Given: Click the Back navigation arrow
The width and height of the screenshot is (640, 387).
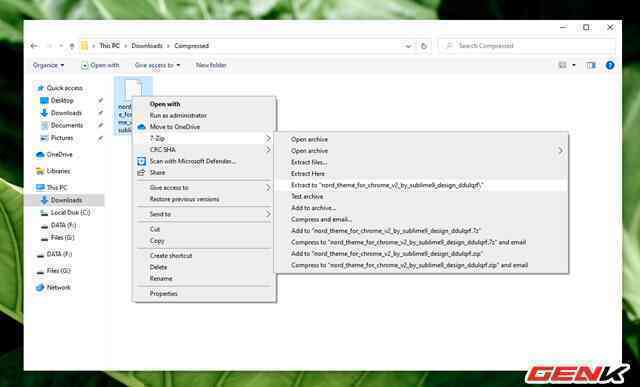Looking at the screenshot, I should (x=34, y=46).
